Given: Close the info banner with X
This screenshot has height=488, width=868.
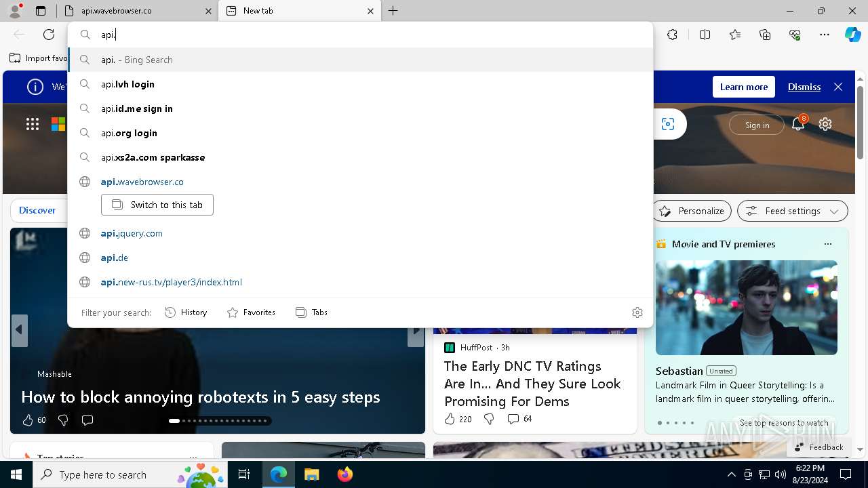Looking at the screenshot, I should (838, 87).
